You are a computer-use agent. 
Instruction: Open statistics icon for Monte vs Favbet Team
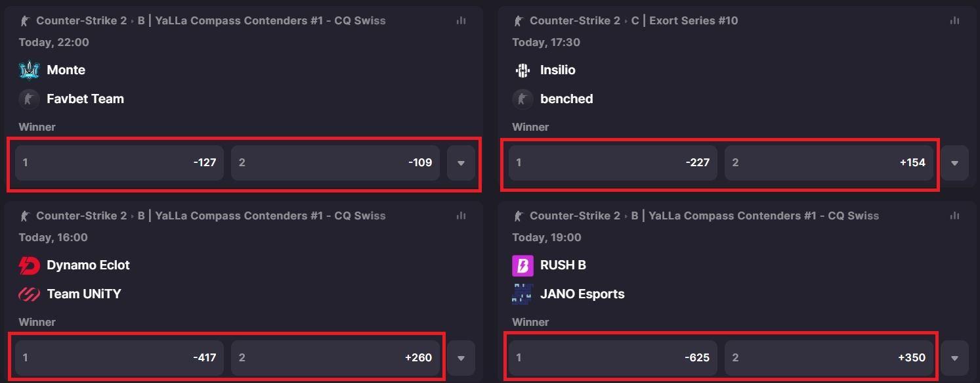(x=461, y=21)
